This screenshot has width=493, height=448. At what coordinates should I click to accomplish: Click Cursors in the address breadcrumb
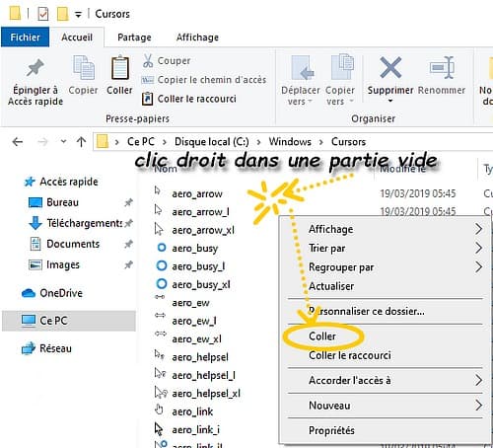pyautogui.click(x=348, y=142)
